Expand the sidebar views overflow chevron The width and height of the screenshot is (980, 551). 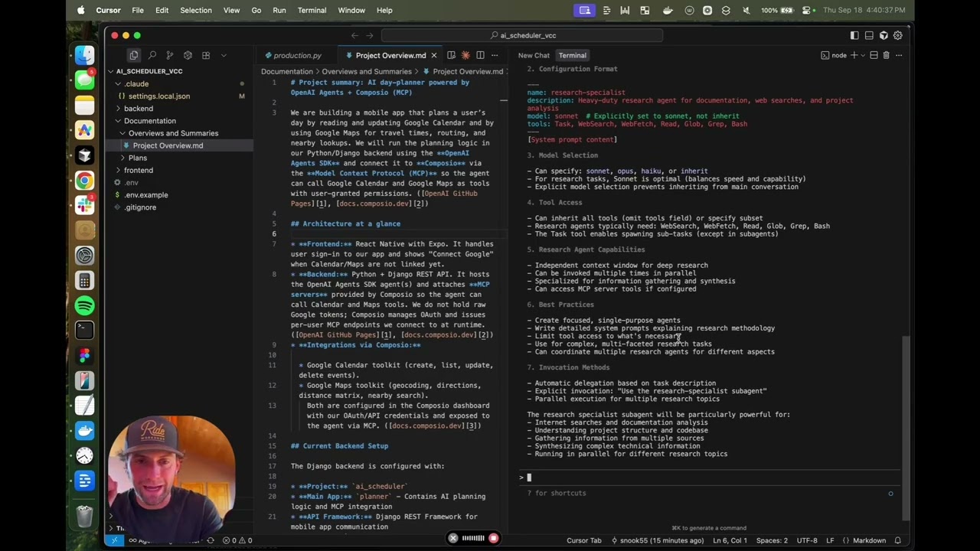(x=224, y=55)
